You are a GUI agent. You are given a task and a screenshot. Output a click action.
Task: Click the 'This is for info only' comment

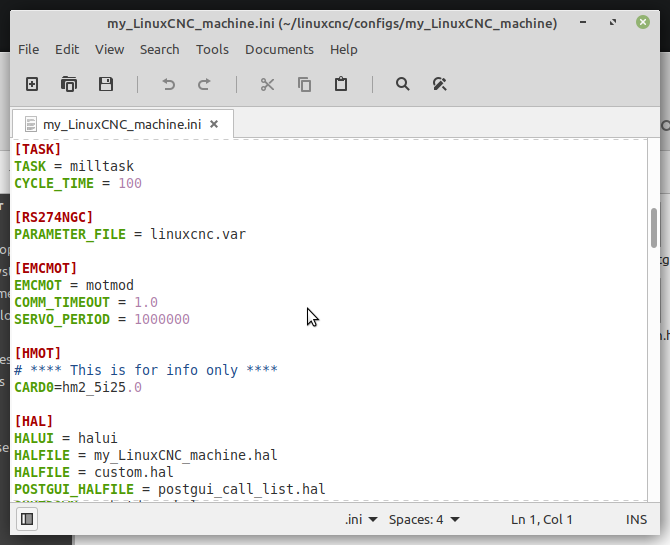tap(146, 370)
